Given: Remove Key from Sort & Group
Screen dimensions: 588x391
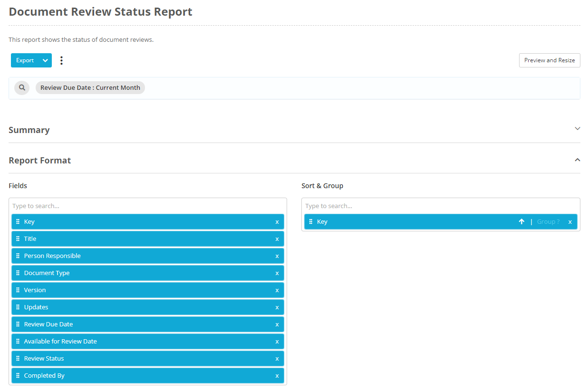Looking at the screenshot, I should click(x=570, y=222).
